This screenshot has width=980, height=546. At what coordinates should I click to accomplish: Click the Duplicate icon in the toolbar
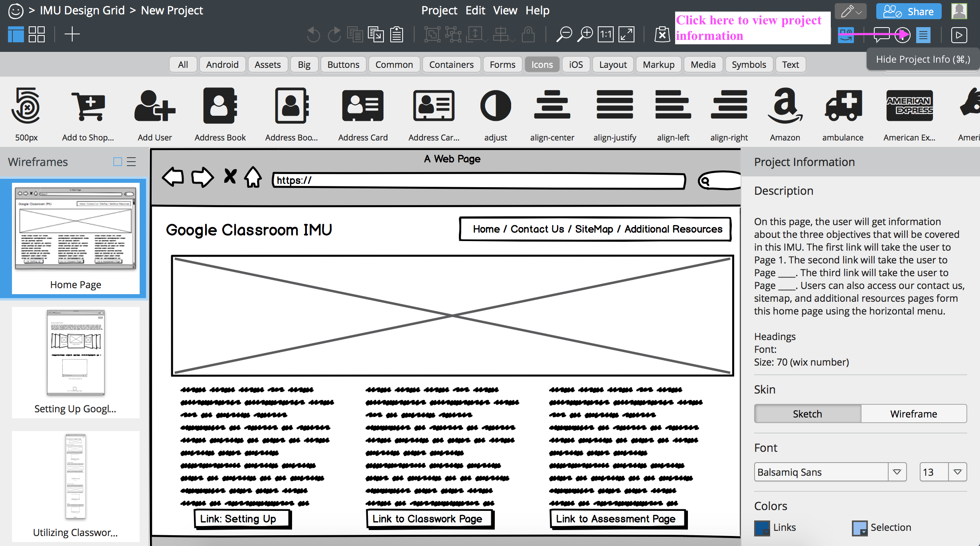pos(375,35)
